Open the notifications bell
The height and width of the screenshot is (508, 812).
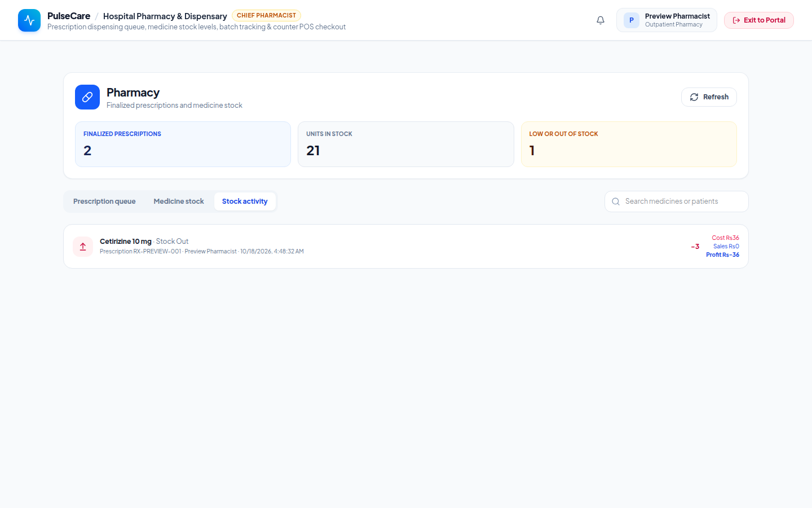coord(601,20)
